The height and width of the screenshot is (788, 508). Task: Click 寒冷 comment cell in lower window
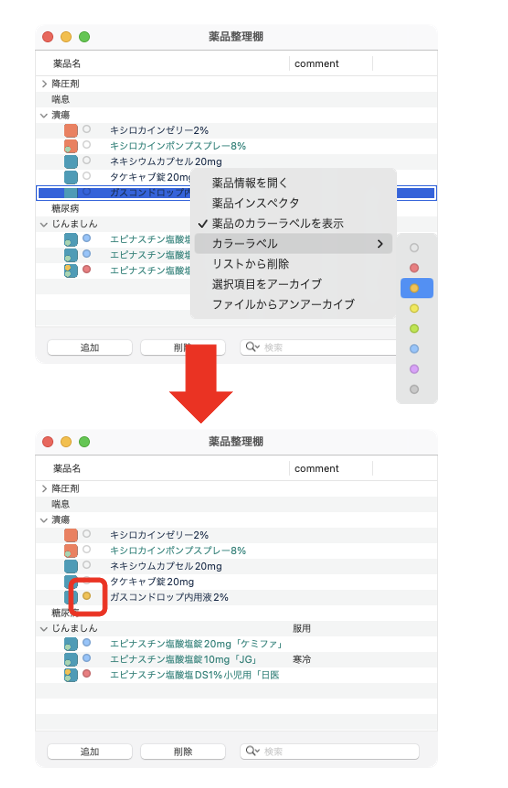tap(302, 659)
